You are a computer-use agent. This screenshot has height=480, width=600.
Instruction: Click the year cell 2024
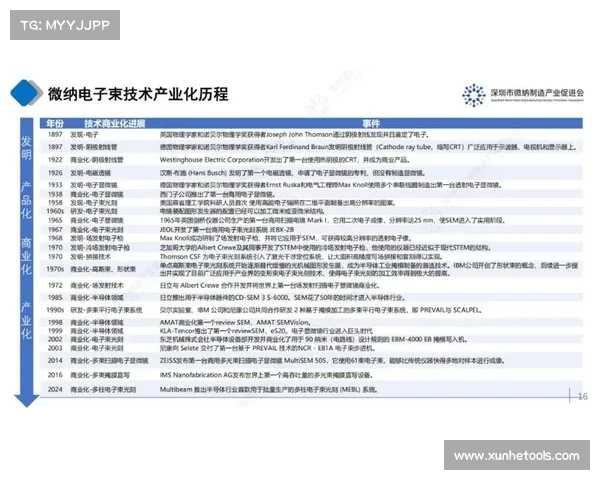pos(55,390)
